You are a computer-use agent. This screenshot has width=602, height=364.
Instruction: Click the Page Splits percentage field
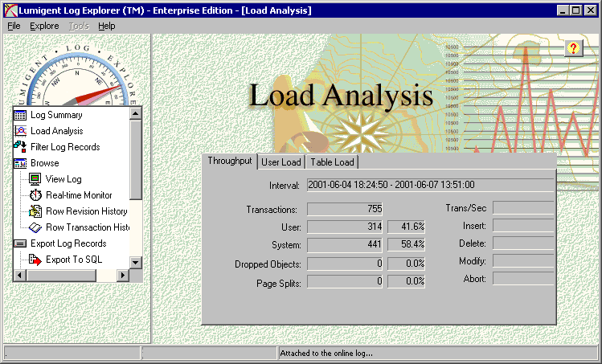click(x=406, y=281)
